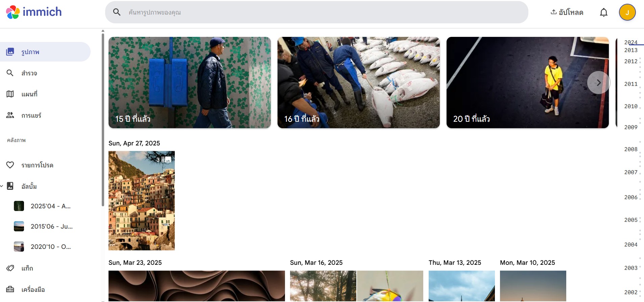Click the เครื่องมือ toolbox icon

coord(10,289)
